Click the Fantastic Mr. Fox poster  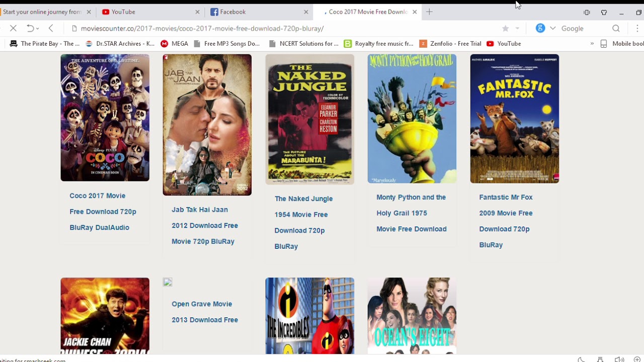515,119
